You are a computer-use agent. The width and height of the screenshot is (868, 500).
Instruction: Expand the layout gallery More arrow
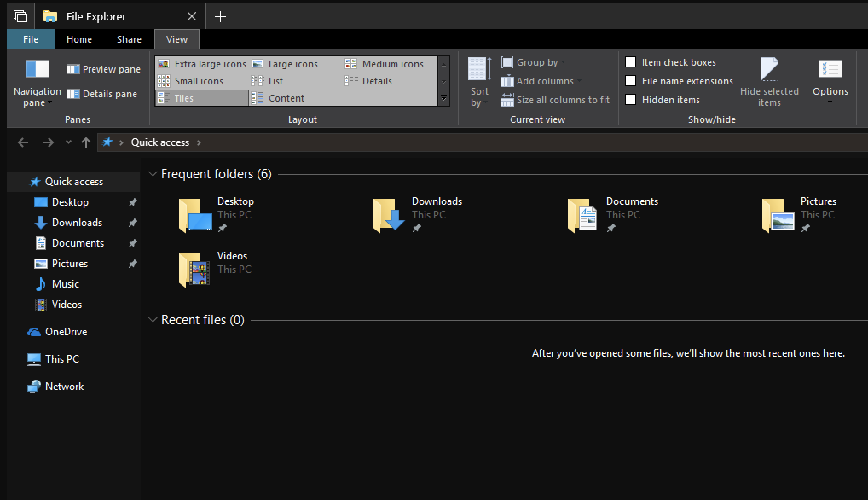click(444, 99)
